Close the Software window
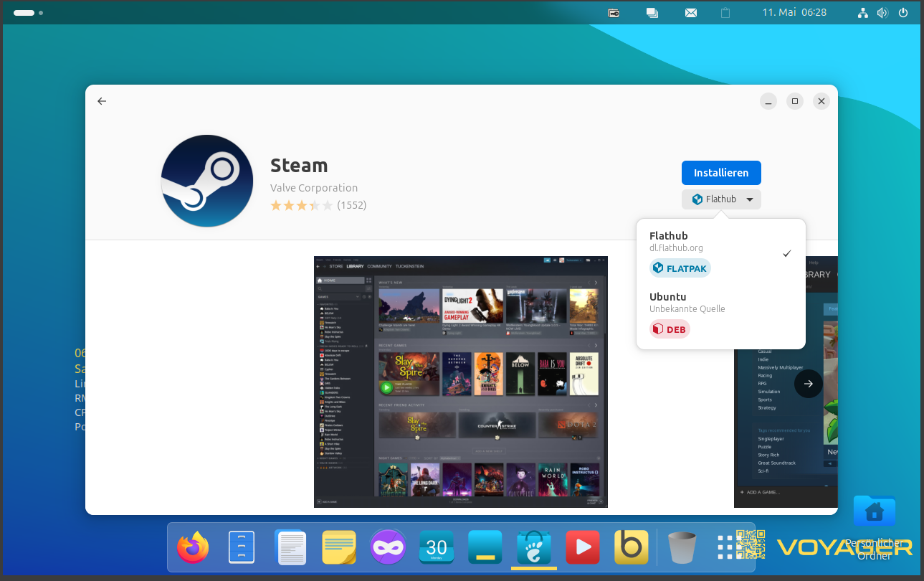 [x=821, y=101]
